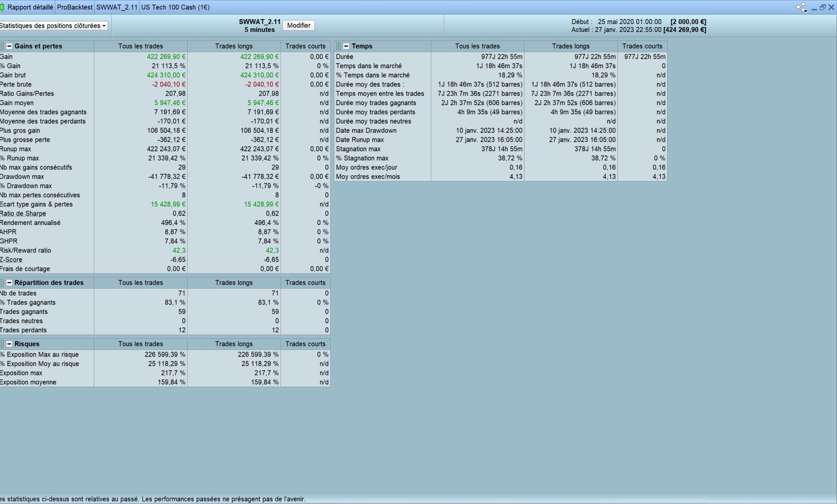
Task: Grab the Temps panel drag handle
Action: pyautogui.click(x=338, y=46)
